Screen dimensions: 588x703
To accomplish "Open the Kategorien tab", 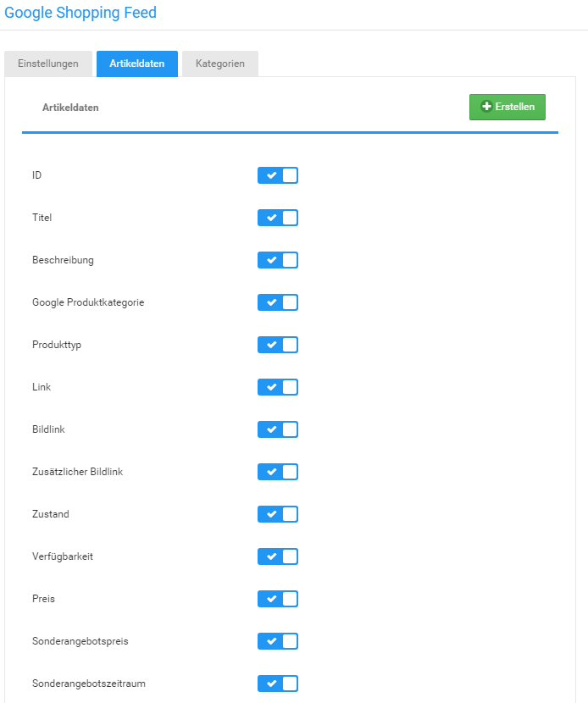I will coord(219,64).
